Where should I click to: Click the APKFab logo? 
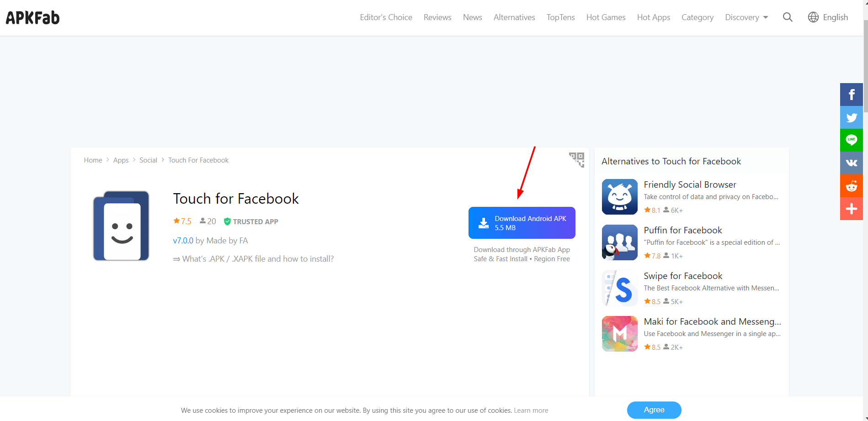coord(32,18)
